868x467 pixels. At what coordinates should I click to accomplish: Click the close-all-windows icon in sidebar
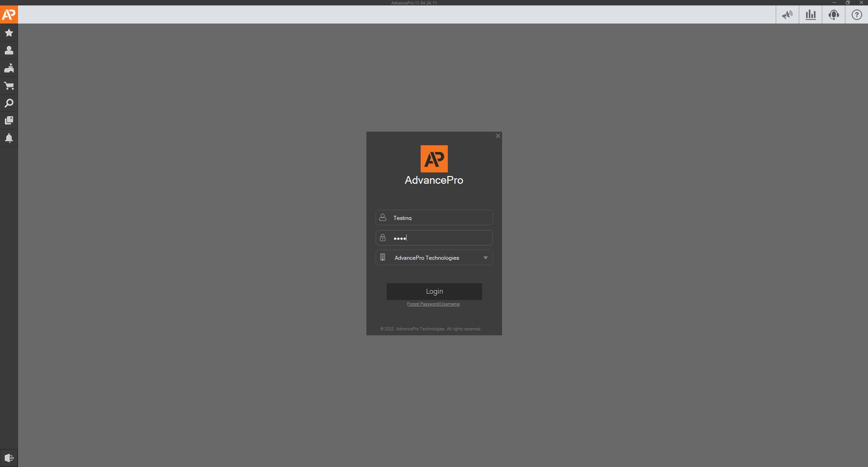tap(9, 120)
